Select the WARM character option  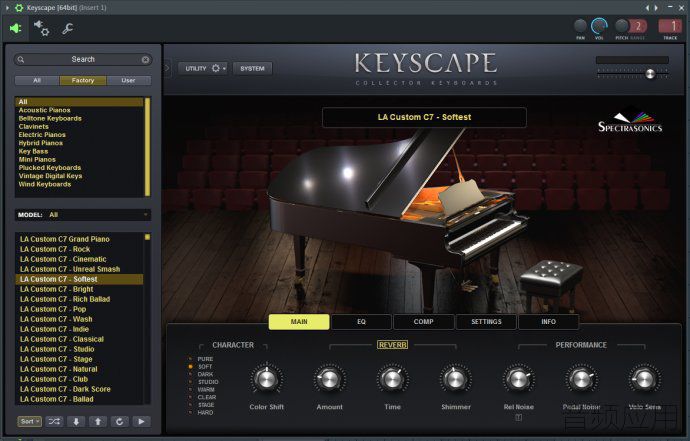point(206,390)
